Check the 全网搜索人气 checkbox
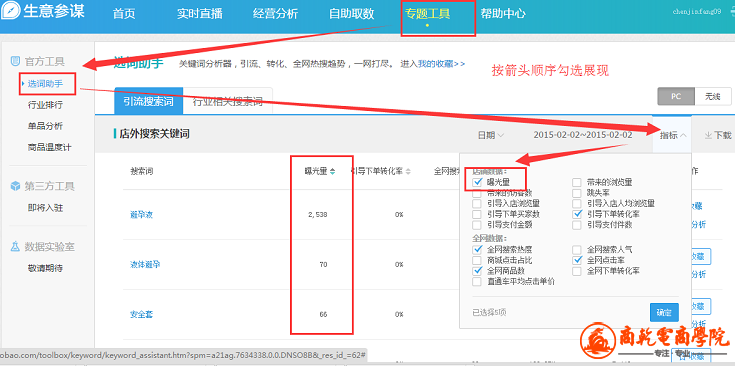The image size is (735, 366). pos(577,250)
